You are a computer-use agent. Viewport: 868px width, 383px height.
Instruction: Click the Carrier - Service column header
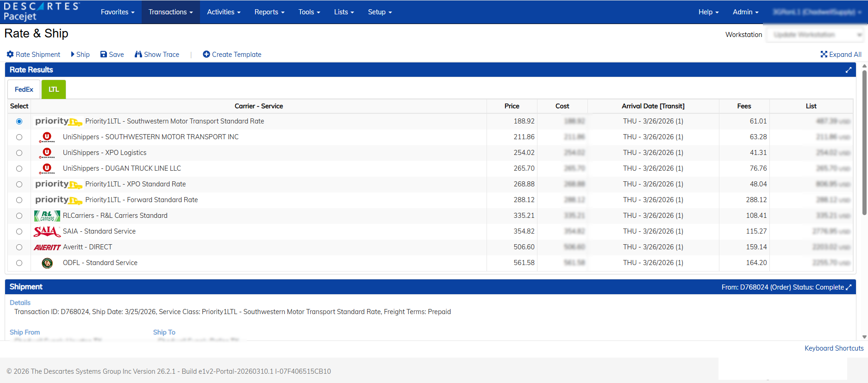pos(259,106)
